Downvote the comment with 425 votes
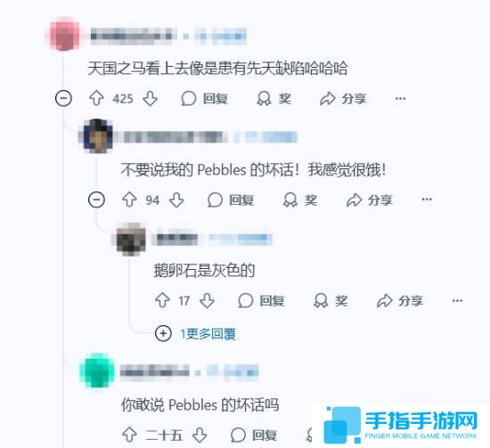This screenshot has height=448, width=490. pos(151,98)
